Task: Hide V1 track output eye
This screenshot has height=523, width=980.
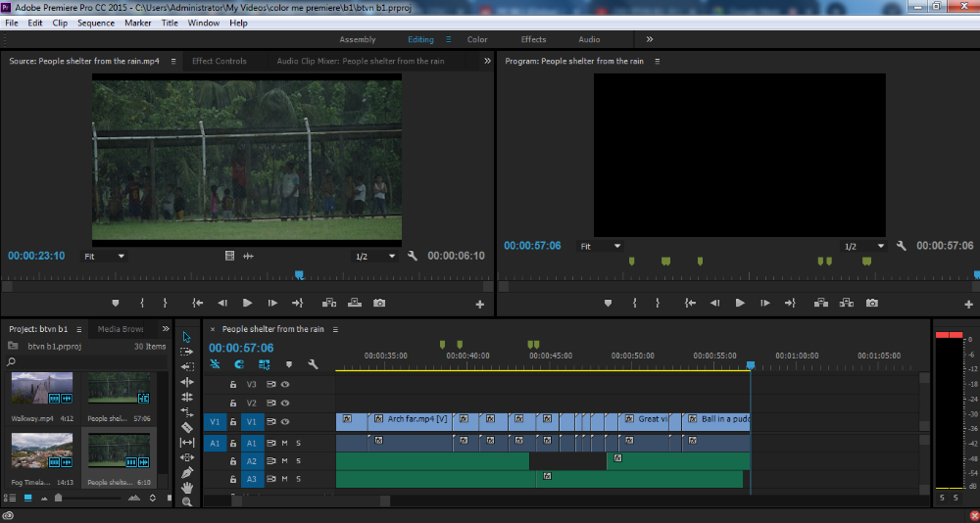Action: (285, 422)
